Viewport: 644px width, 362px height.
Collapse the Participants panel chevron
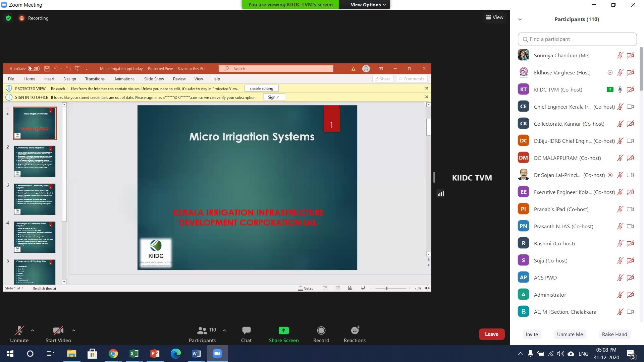(520, 19)
